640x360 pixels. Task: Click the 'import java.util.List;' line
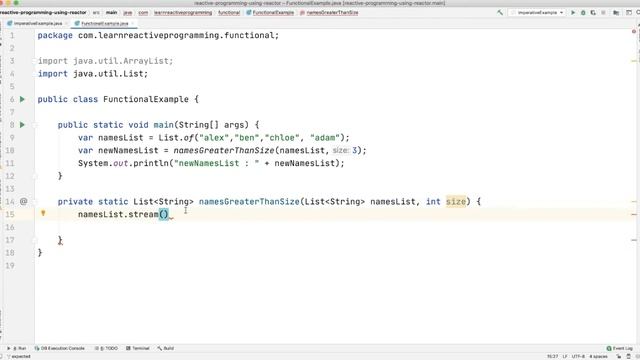[x=93, y=74]
